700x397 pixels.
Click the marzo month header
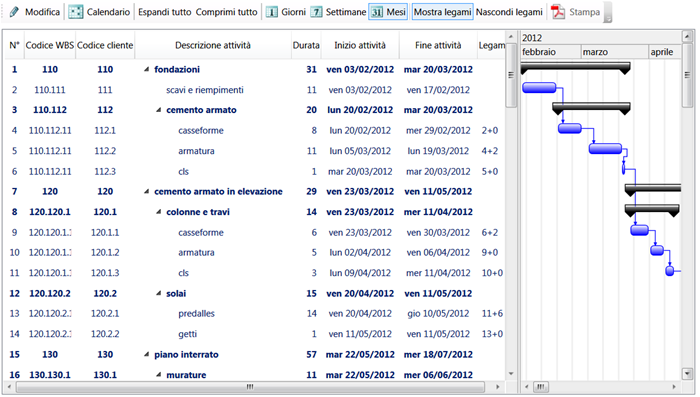(615, 52)
